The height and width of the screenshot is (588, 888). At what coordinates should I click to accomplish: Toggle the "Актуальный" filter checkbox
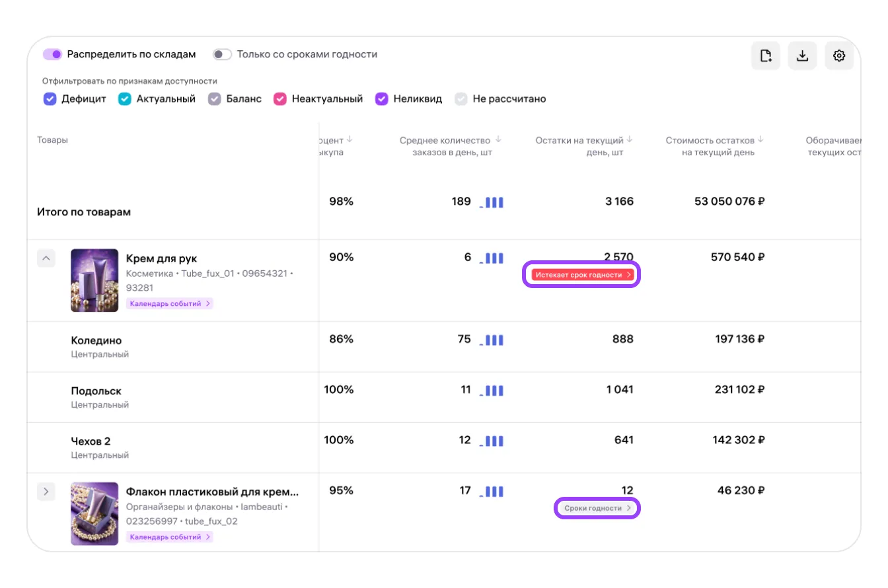pos(124,99)
